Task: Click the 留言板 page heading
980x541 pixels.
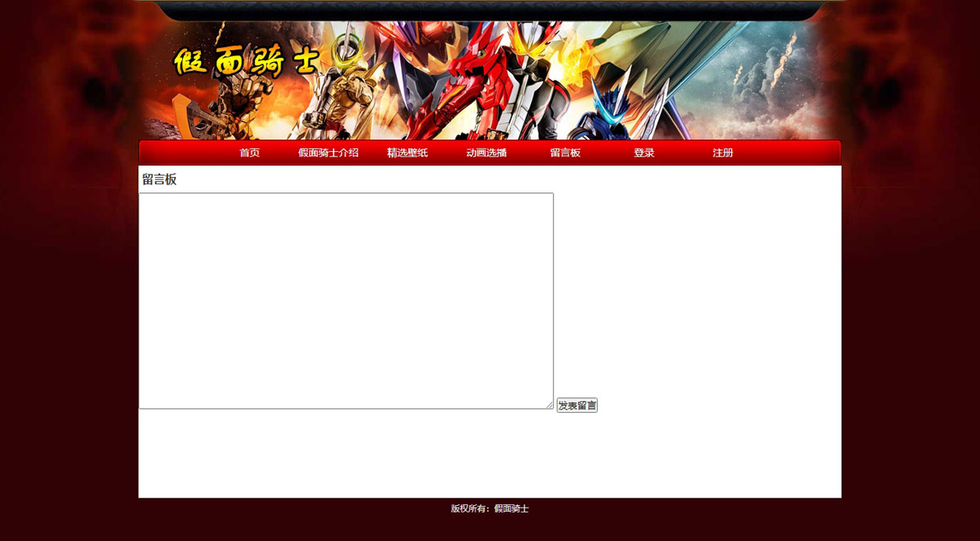Action: tap(159, 180)
